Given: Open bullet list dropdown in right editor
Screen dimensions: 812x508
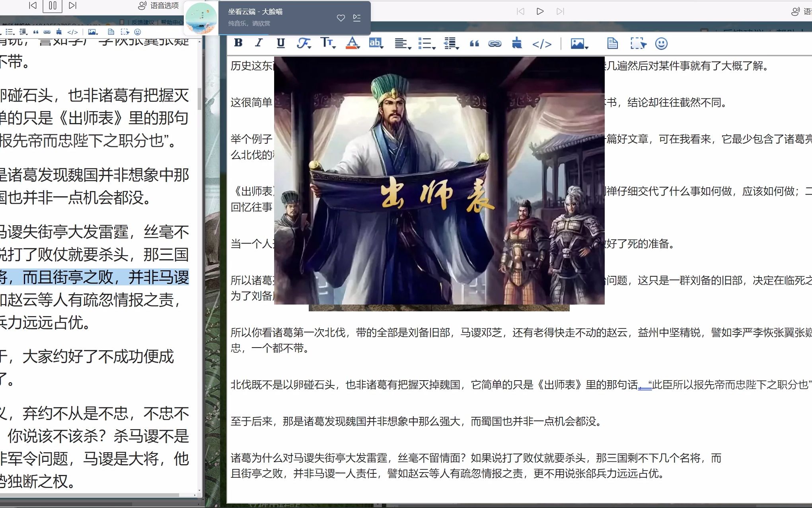Looking at the screenshot, I should tap(427, 43).
